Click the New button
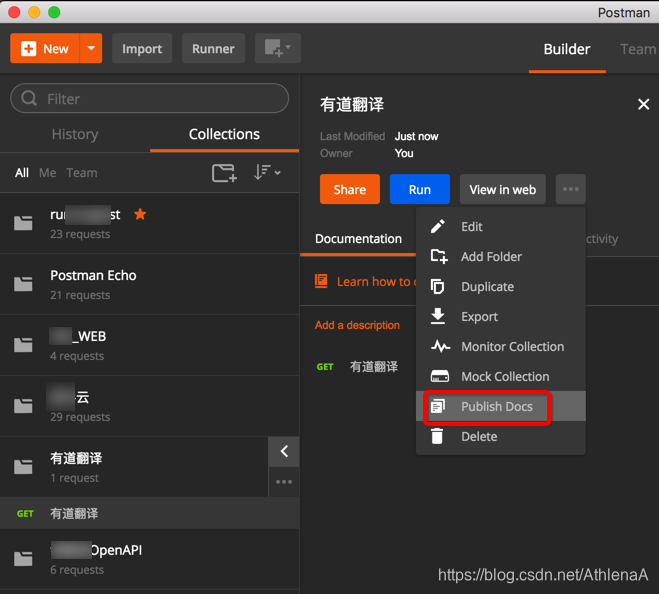The image size is (659, 594). [x=45, y=48]
